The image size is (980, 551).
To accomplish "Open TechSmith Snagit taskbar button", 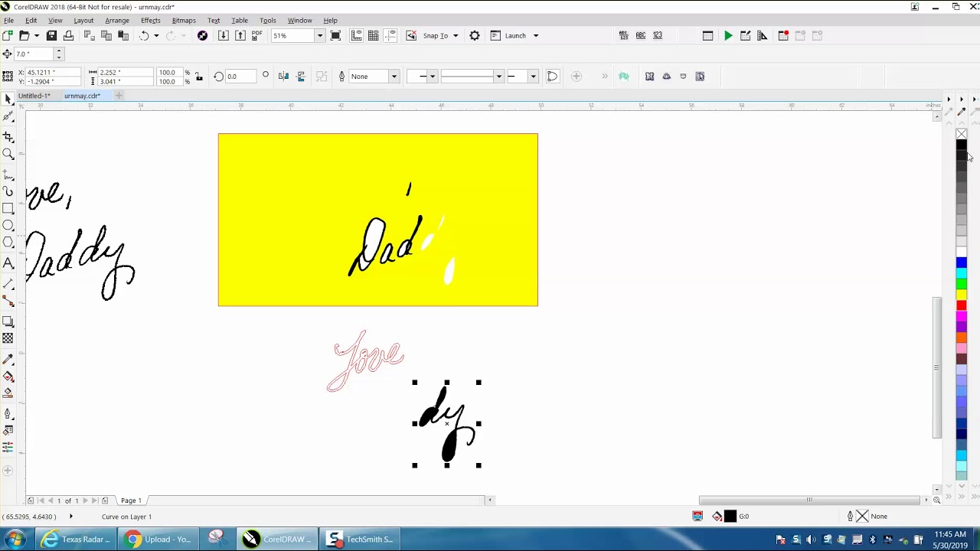I will tap(360, 540).
